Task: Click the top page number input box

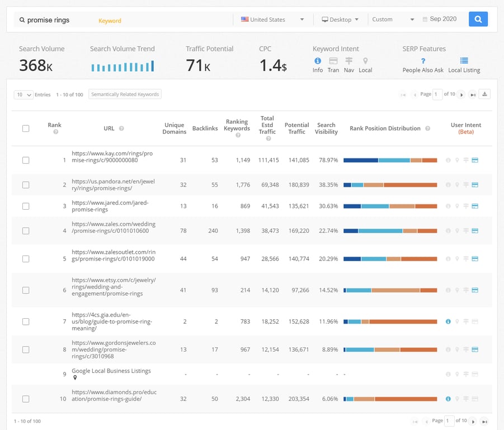Action: [x=437, y=94]
